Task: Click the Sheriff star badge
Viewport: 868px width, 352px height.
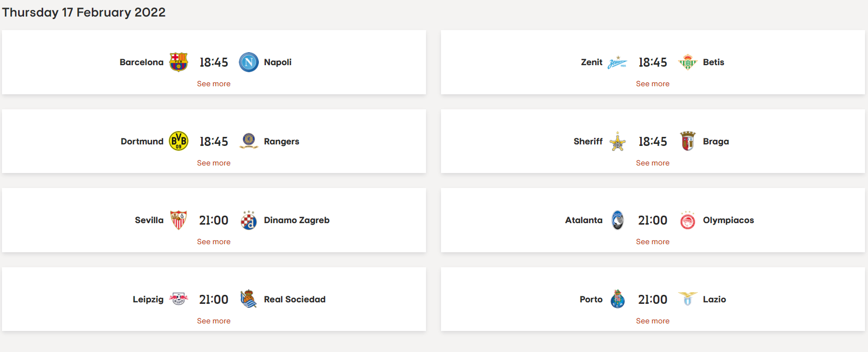Action: pos(618,141)
